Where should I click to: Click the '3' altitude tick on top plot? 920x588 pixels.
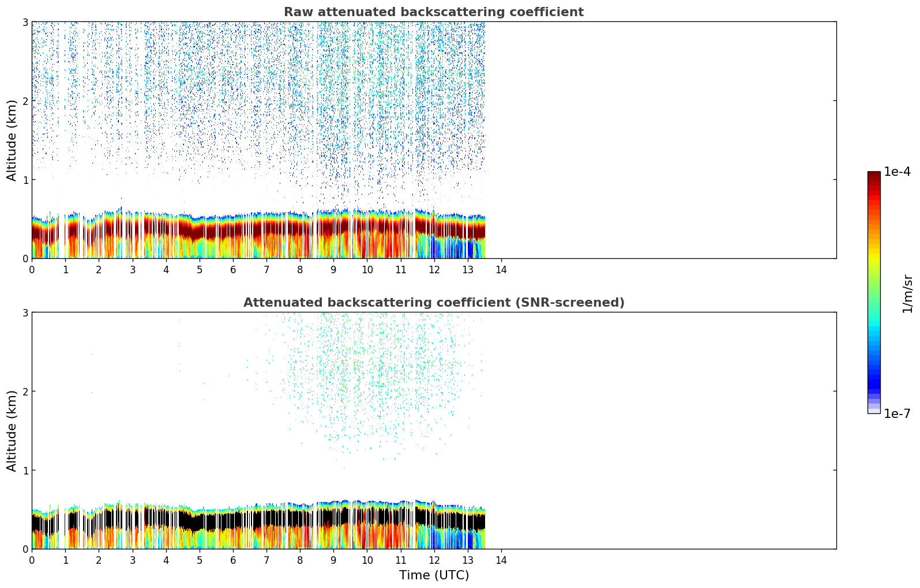pos(25,22)
